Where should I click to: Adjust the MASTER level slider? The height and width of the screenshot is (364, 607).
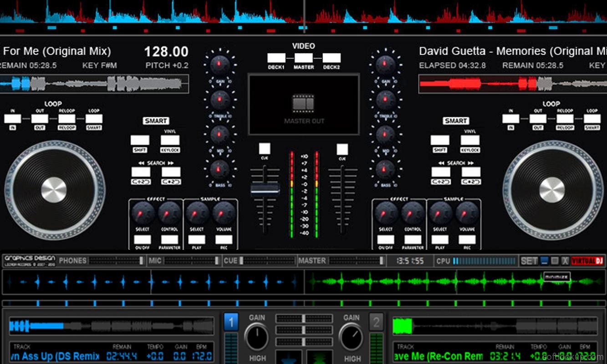357,261
